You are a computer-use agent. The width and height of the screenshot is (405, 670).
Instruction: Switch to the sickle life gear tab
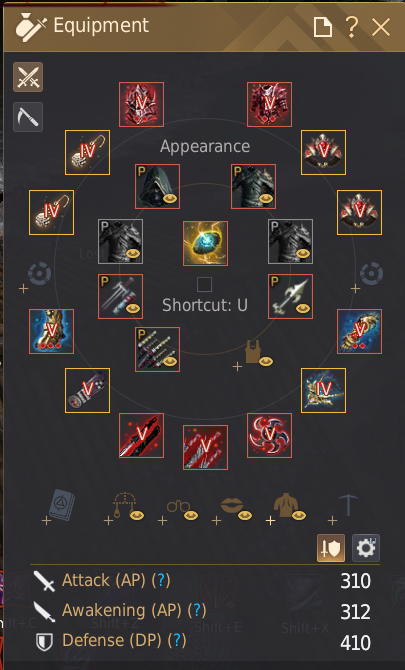coord(28,117)
